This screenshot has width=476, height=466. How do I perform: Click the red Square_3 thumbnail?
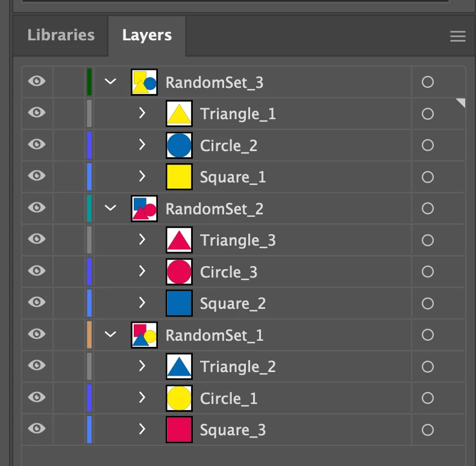tap(179, 430)
